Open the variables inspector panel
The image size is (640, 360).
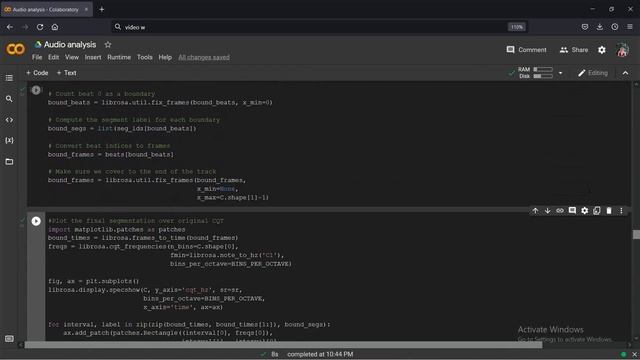click(9, 140)
